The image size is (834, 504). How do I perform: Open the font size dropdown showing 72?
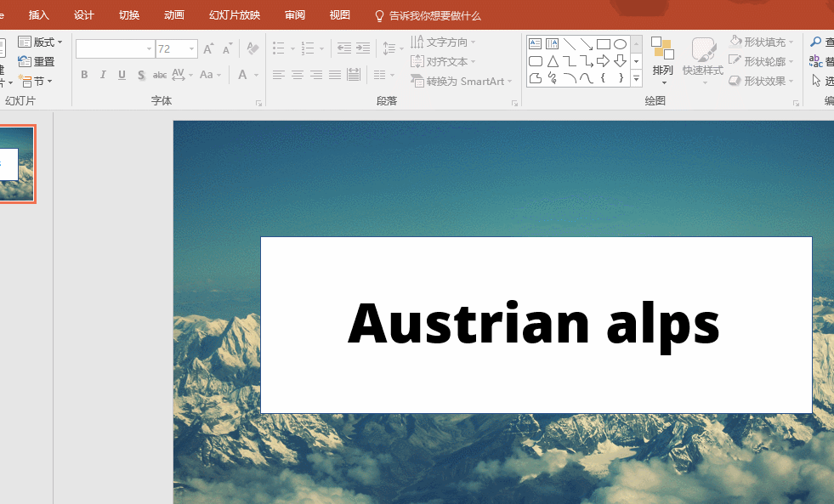(191, 49)
